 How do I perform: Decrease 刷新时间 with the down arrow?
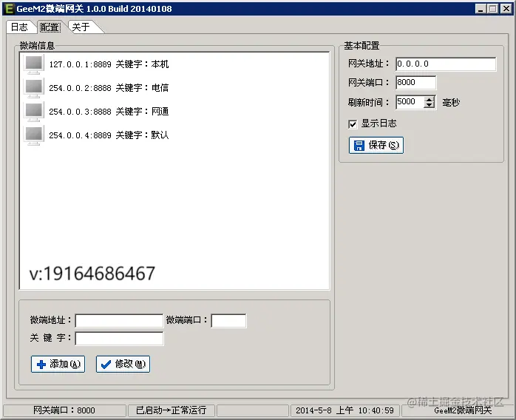pos(429,105)
